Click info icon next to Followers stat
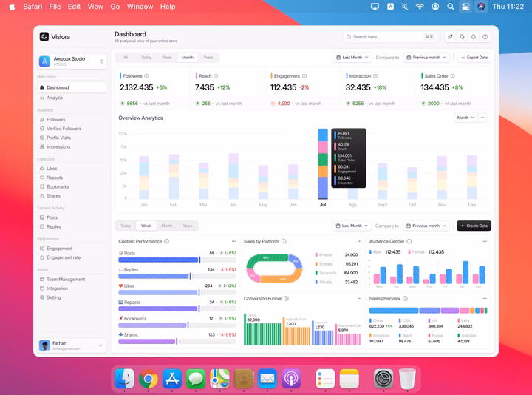Image resolution: width=532 pixels, height=395 pixels. click(146, 76)
